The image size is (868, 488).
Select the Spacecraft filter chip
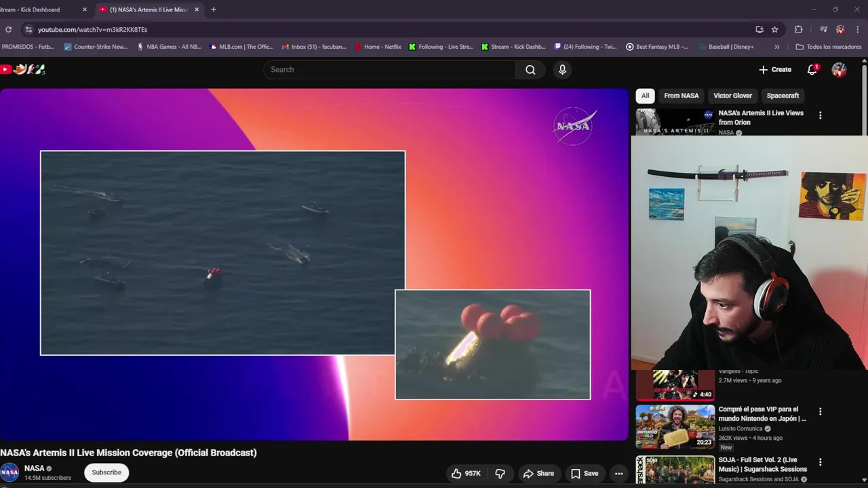(783, 96)
